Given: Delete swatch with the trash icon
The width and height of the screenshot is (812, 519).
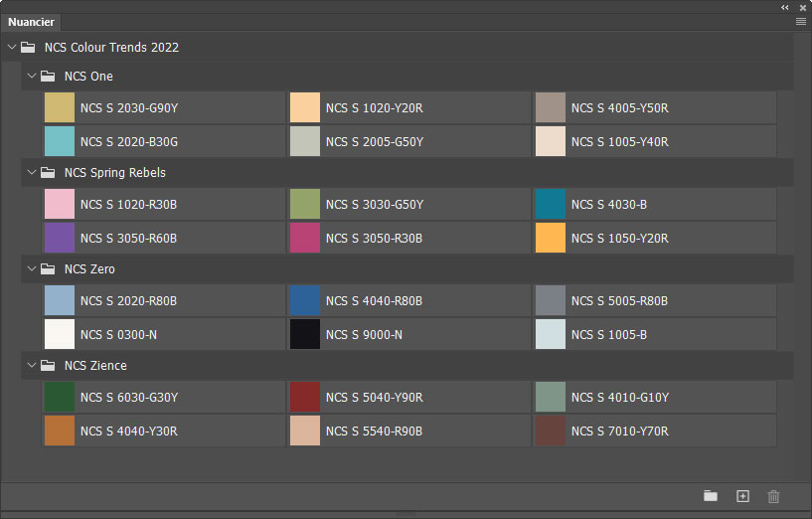Looking at the screenshot, I should (773, 496).
